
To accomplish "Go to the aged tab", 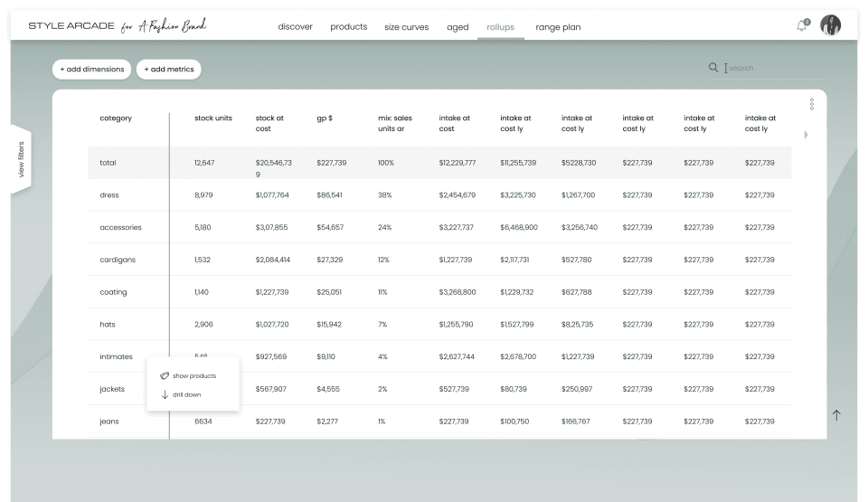I will [x=458, y=27].
